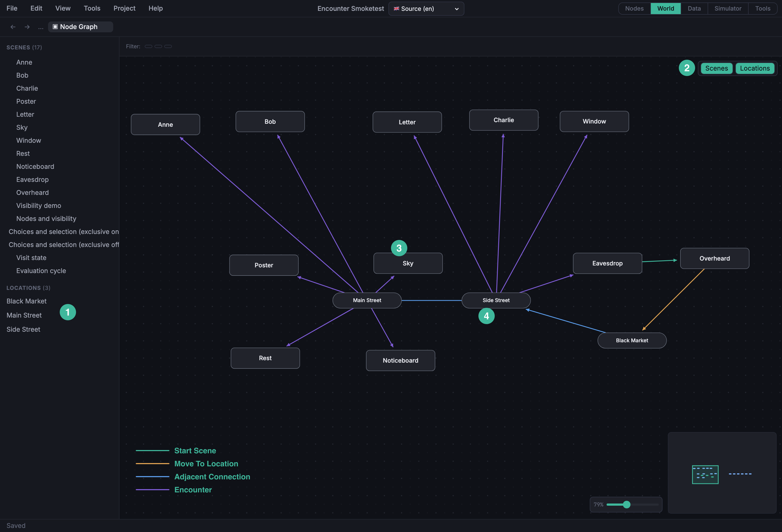Select the Rest node in the graph
The image size is (782, 532).
tap(265, 358)
